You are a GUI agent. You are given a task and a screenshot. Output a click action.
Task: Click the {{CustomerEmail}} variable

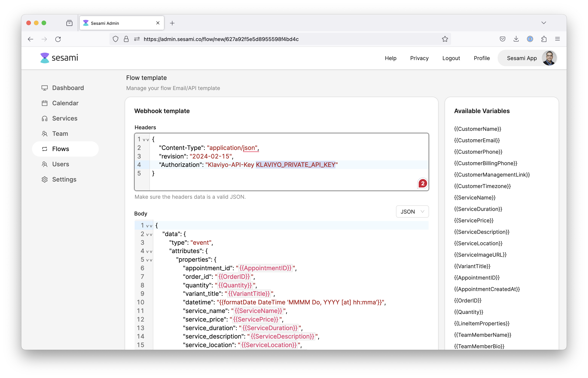point(477,140)
